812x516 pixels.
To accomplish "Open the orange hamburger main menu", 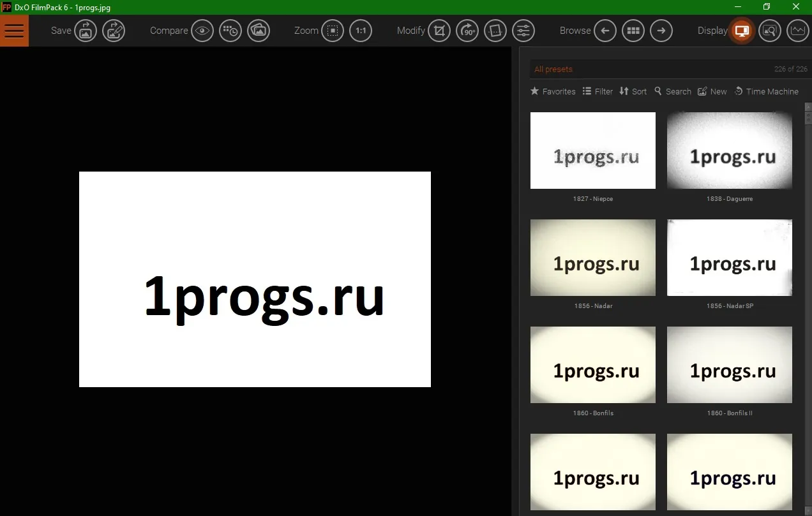I will point(14,31).
